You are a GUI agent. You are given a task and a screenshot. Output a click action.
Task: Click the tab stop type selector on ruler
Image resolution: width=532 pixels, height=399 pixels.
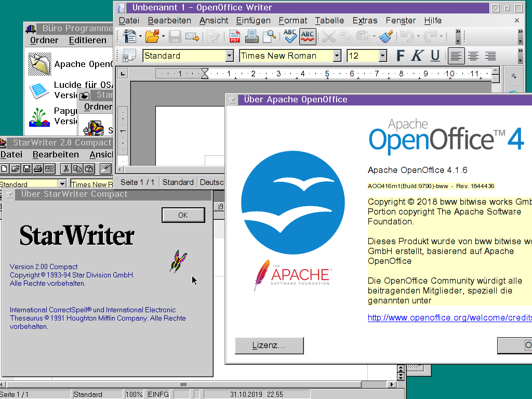click(x=123, y=73)
